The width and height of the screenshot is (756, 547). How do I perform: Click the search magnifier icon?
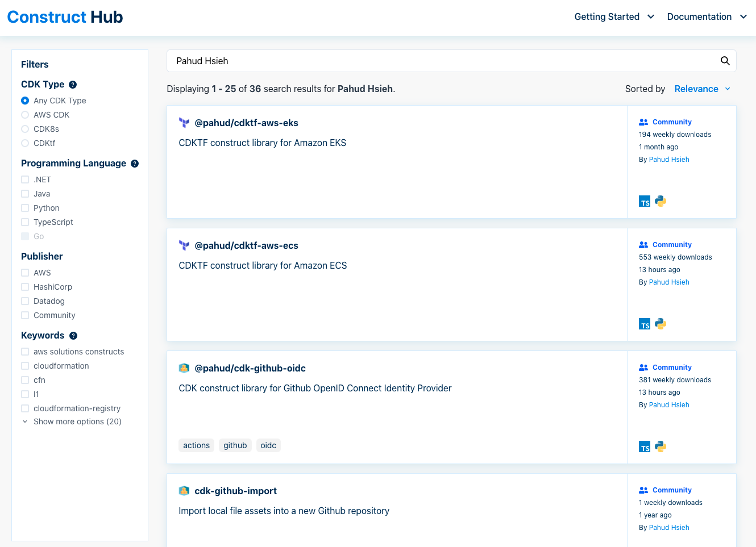(x=725, y=61)
